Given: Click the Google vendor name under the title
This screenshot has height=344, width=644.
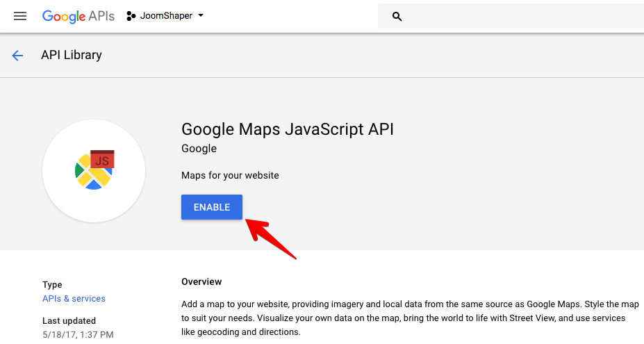Looking at the screenshot, I should (x=199, y=149).
